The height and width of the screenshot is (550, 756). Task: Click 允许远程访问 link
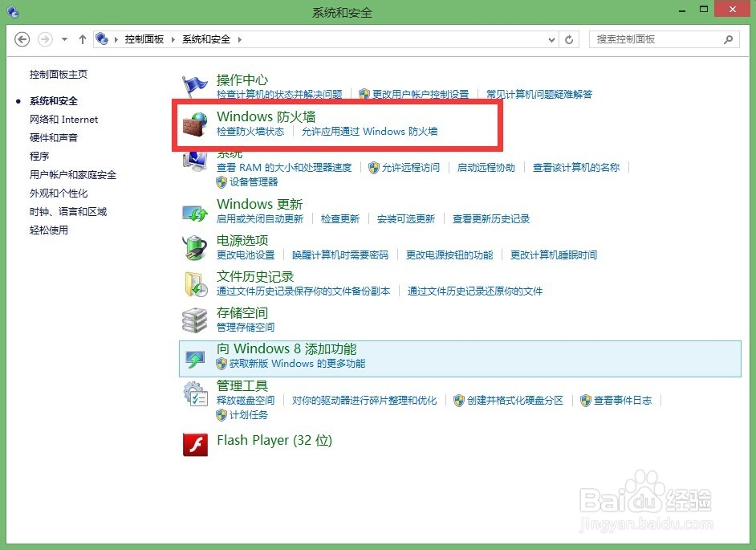pos(411,168)
